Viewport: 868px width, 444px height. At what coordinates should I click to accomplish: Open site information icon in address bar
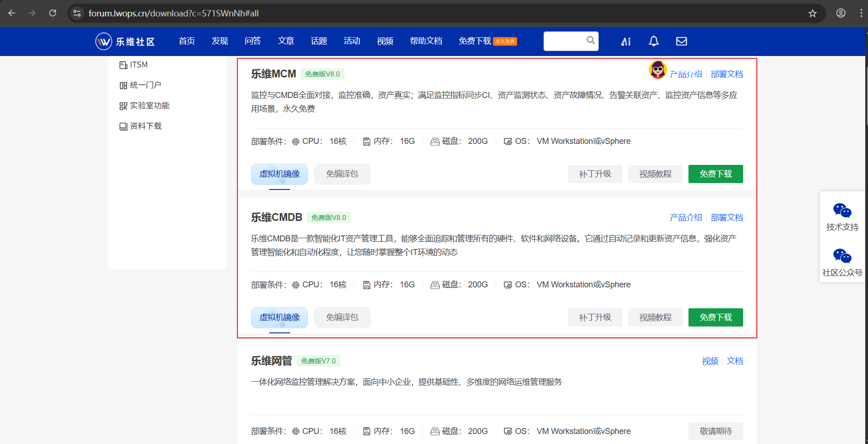[77, 13]
